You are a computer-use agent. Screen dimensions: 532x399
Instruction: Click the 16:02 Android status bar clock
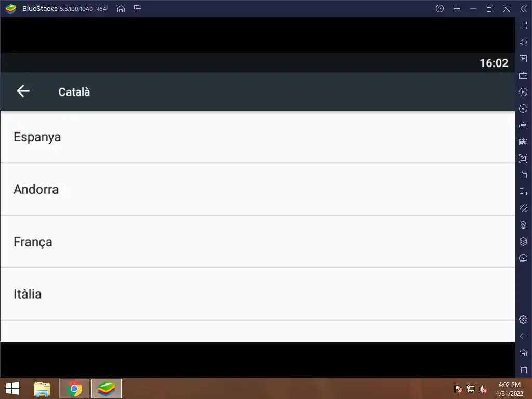click(x=494, y=63)
